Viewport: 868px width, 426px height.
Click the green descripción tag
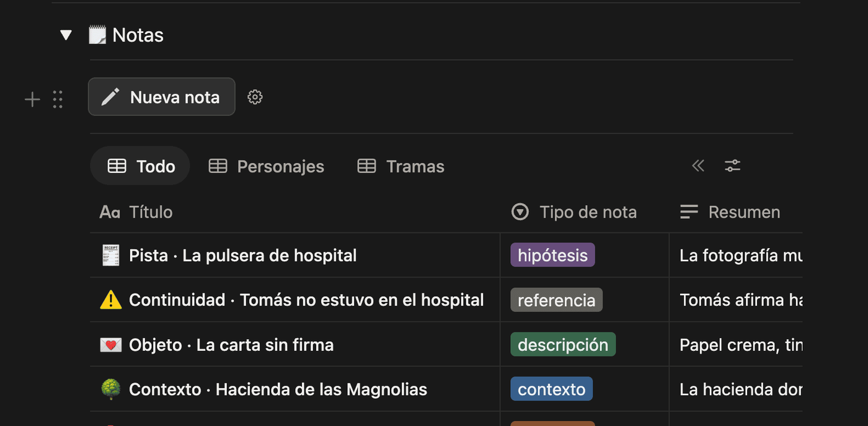tap(563, 344)
